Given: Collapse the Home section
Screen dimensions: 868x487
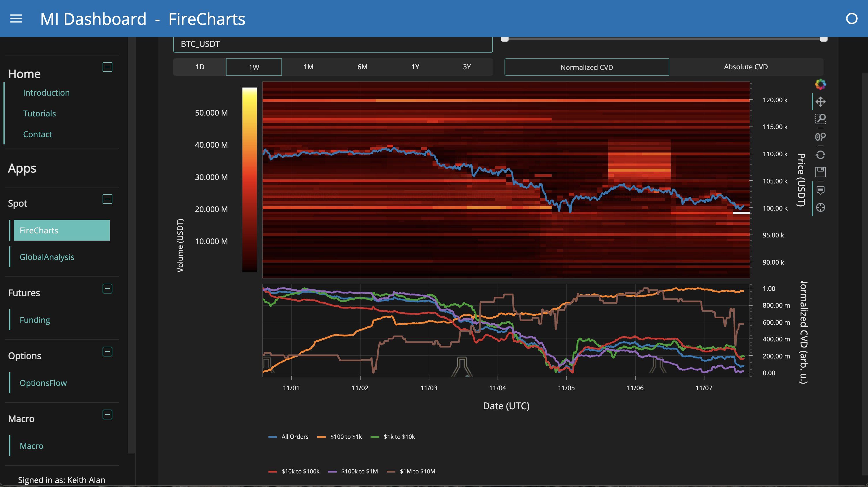Looking at the screenshot, I should (107, 67).
